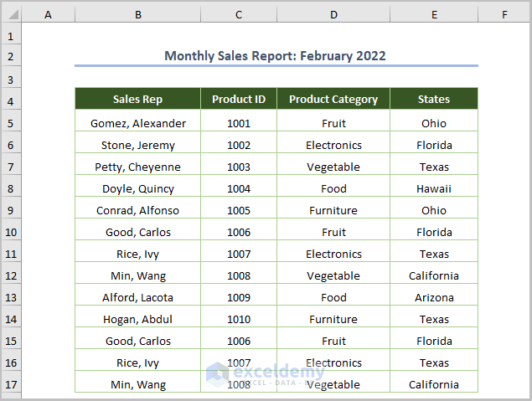
Task: Click the cell with Product ID 1003
Action: tap(239, 167)
